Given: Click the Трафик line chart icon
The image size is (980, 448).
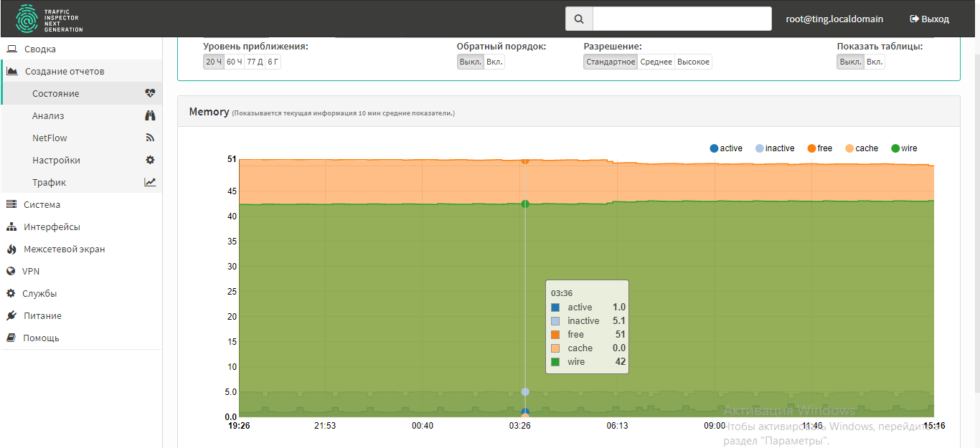Looking at the screenshot, I should pyautogui.click(x=150, y=182).
